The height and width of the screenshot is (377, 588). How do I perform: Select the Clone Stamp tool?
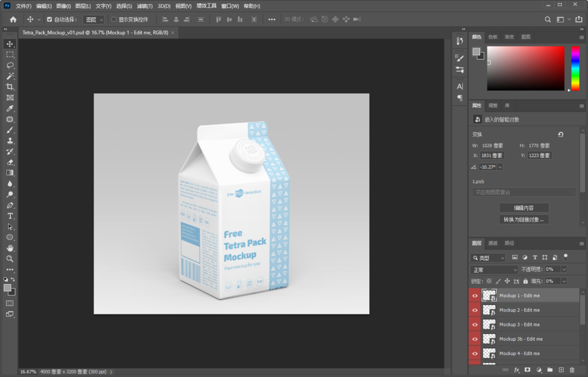(x=10, y=141)
